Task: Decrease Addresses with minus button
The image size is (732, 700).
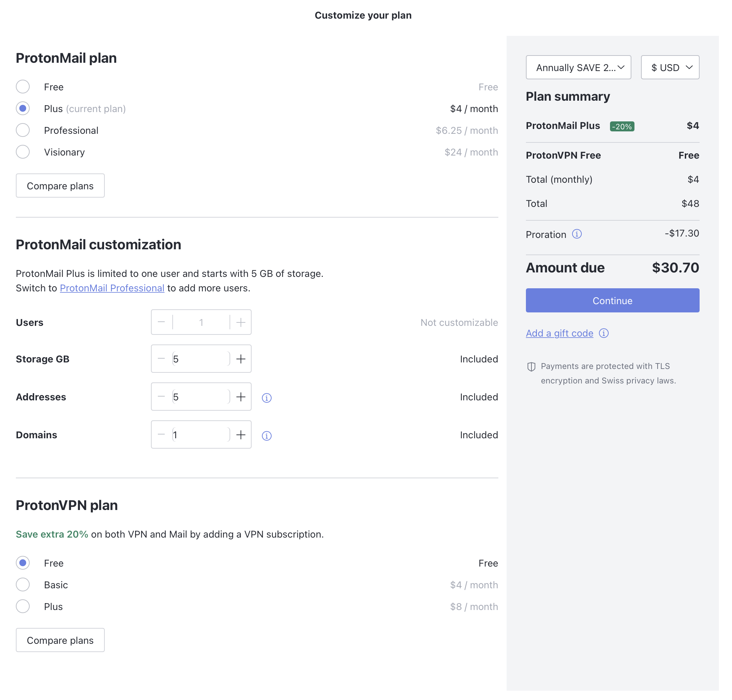Action: tap(161, 397)
